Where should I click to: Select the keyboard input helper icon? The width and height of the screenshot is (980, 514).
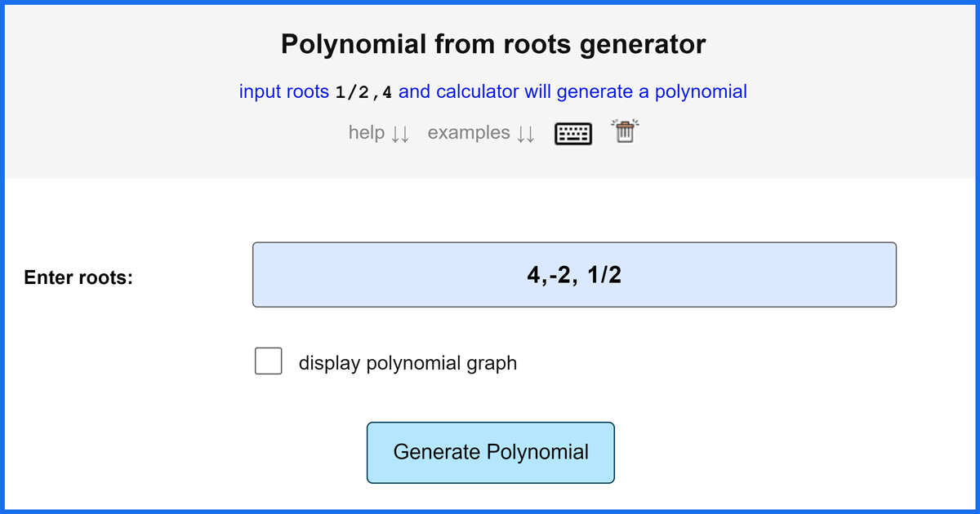(x=572, y=133)
